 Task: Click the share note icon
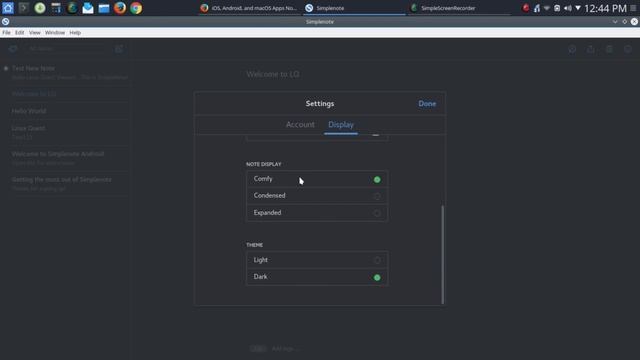pyautogui.click(x=591, y=49)
